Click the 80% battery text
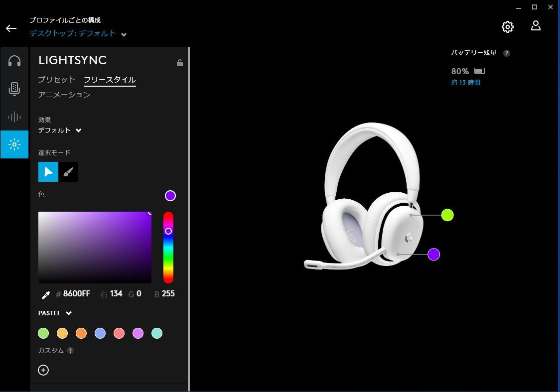560x392 pixels. pyautogui.click(x=460, y=71)
